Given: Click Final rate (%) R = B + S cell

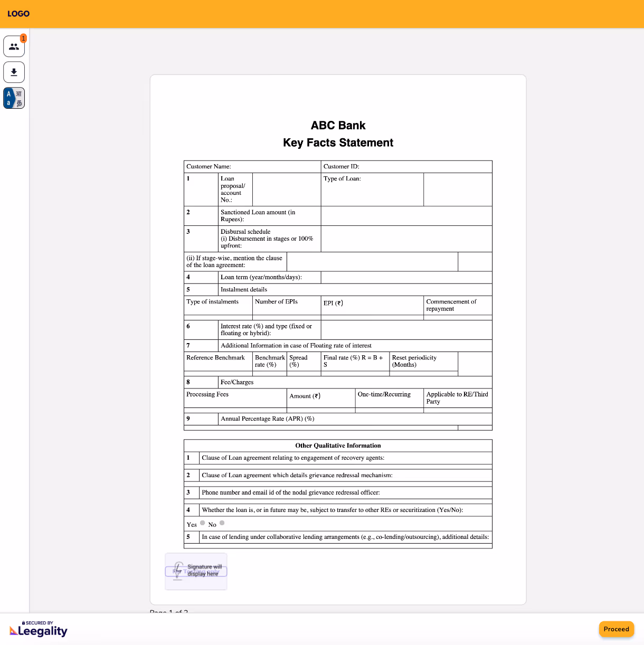Looking at the screenshot, I should 355,362.
